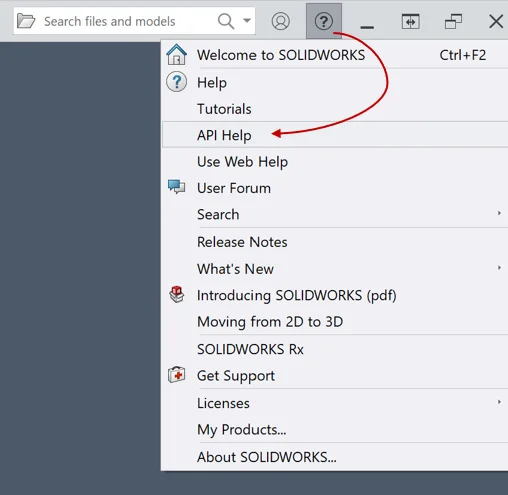The width and height of the screenshot is (508, 495).
Task: Choose API Help menu item
Action: 335,135
